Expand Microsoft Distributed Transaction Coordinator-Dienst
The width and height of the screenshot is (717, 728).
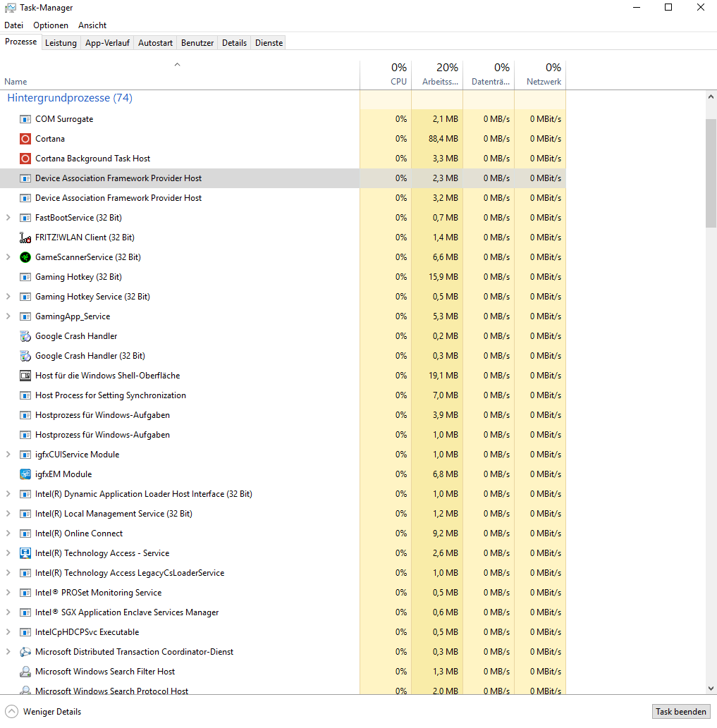pyautogui.click(x=8, y=652)
